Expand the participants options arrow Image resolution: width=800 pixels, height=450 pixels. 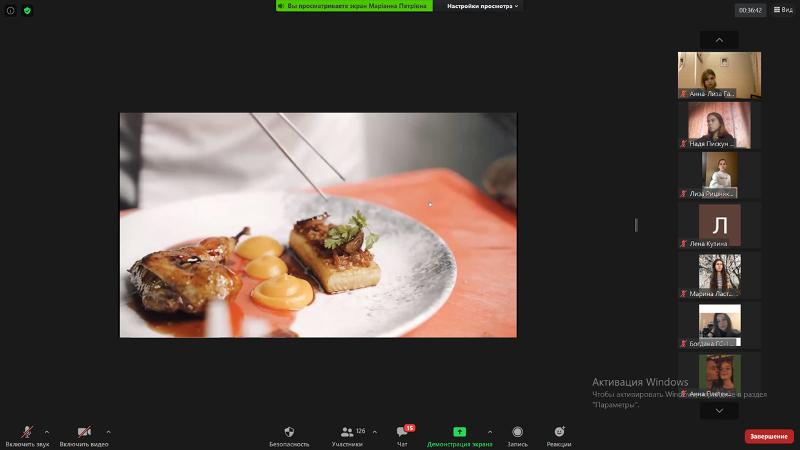coord(375,432)
